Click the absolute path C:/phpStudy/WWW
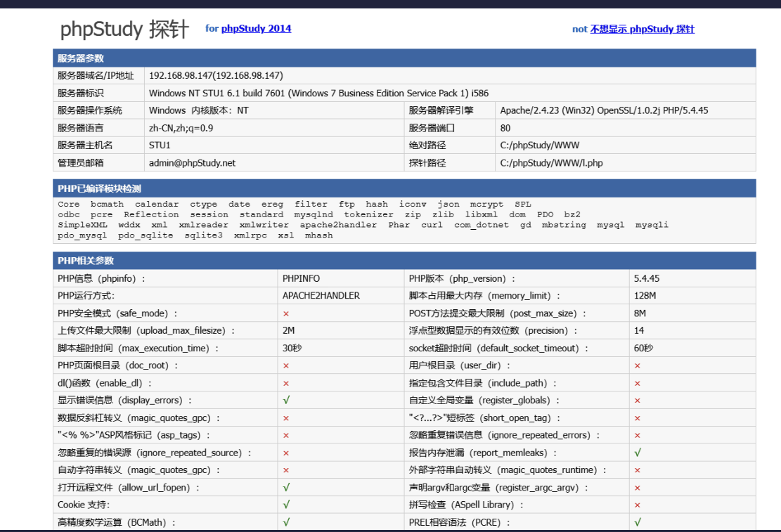 tap(539, 145)
